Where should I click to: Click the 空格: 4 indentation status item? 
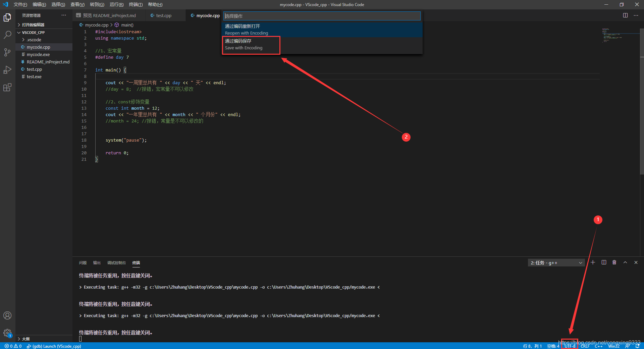(553, 346)
